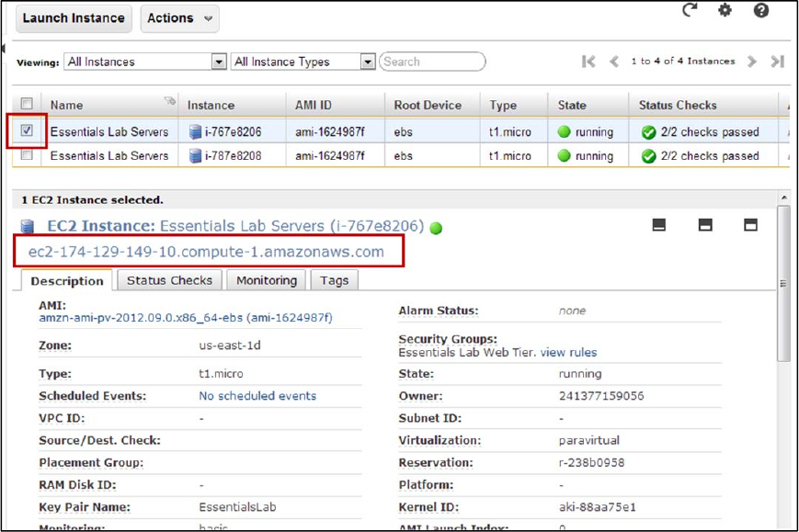Click the key pair name EssentialsLab
Image resolution: width=799 pixels, height=532 pixels.
[x=237, y=507]
